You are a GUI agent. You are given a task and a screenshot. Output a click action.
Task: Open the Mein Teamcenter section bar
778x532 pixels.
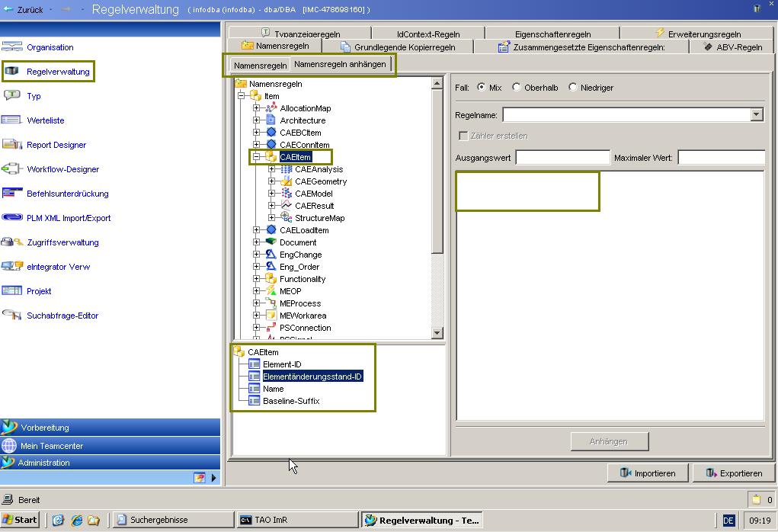pyautogui.click(x=110, y=446)
